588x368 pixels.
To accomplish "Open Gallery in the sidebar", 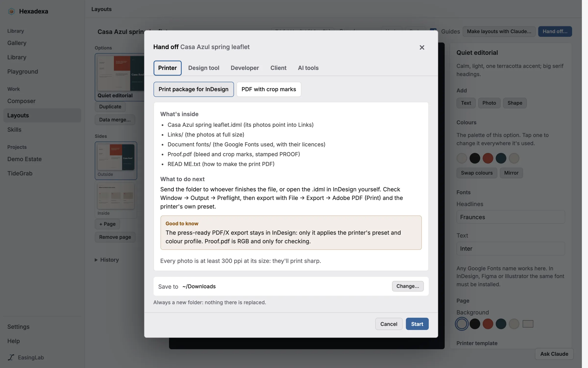I will coord(17,43).
